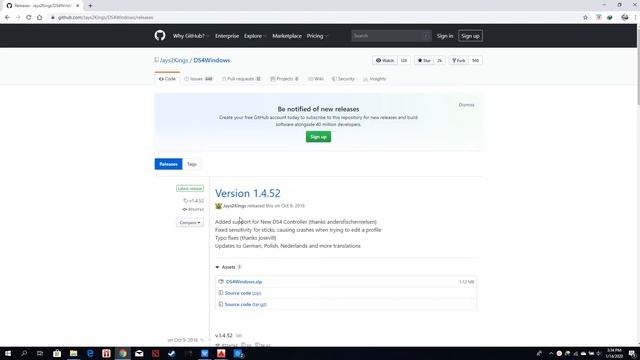Open the DS4Windows repository link

tap(211, 60)
